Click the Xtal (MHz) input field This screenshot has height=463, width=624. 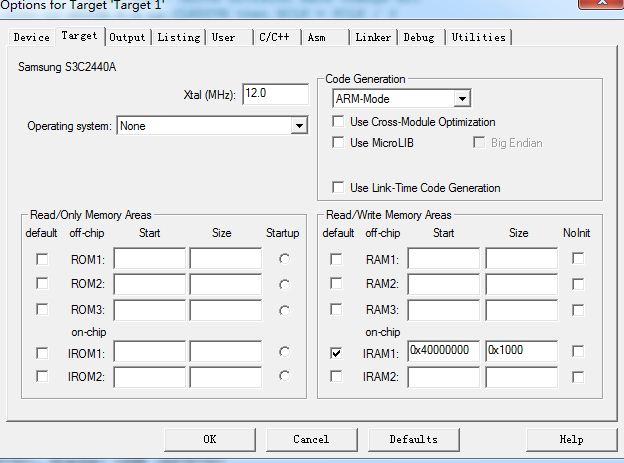pos(275,94)
